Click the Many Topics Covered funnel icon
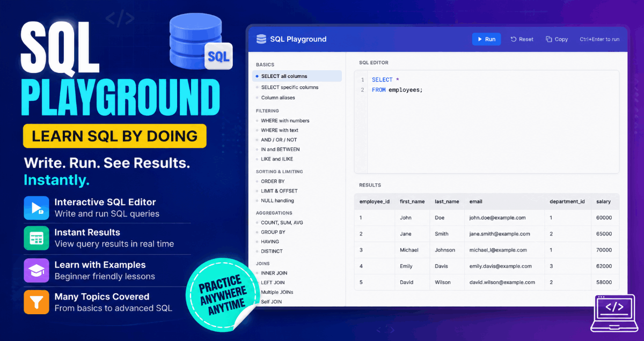This screenshot has height=341, width=644. [36, 302]
